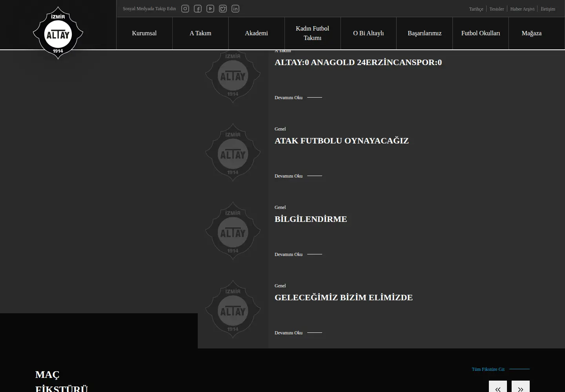565x392 pixels.
Task: Open the Başarılarımız menu
Action: [x=425, y=33]
